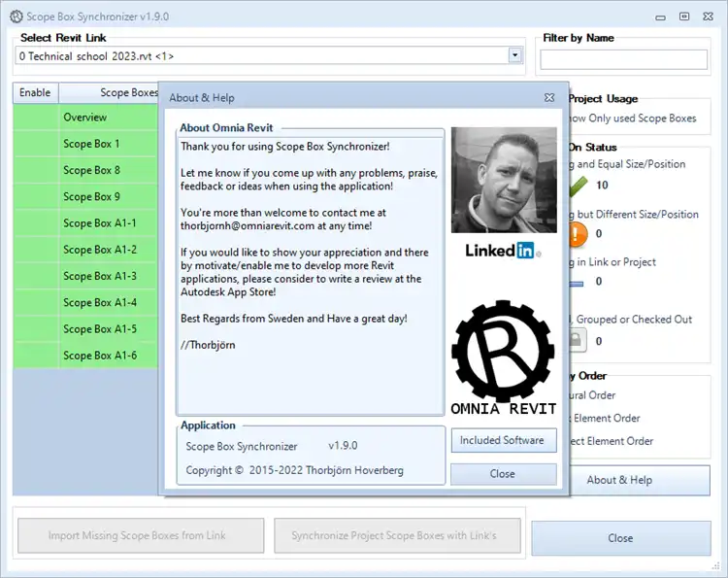Open the LinkedIn logo link
Image resolution: width=728 pixels, height=578 pixels.
pos(503,251)
